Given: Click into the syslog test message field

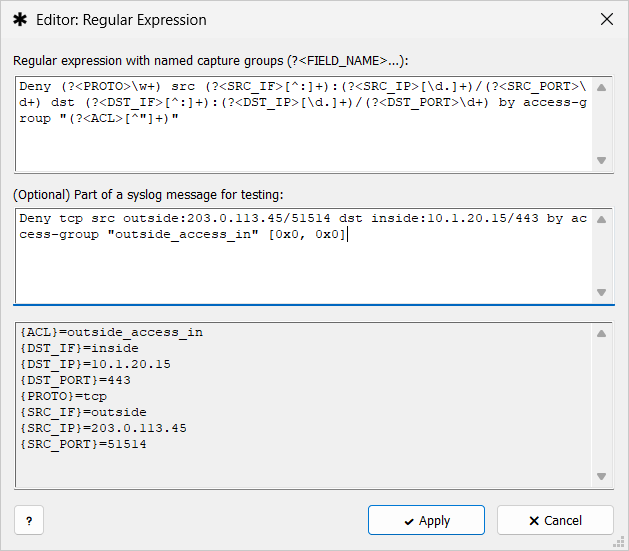Looking at the screenshot, I should click(303, 255).
